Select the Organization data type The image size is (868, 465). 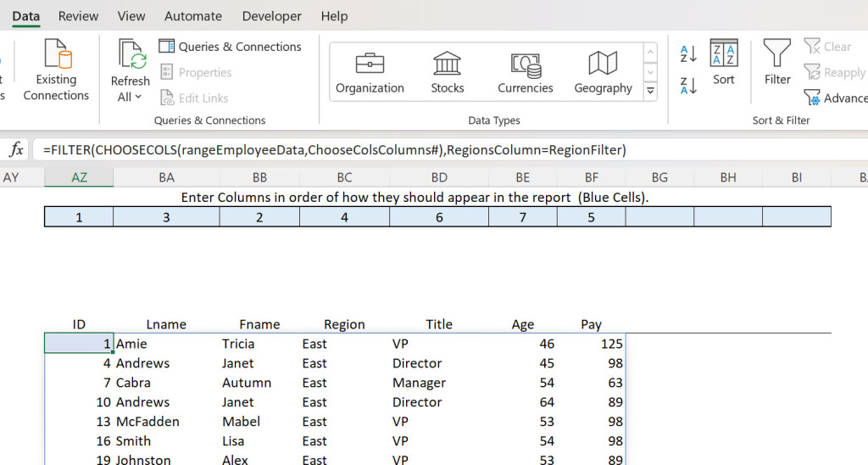(x=370, y=72)
